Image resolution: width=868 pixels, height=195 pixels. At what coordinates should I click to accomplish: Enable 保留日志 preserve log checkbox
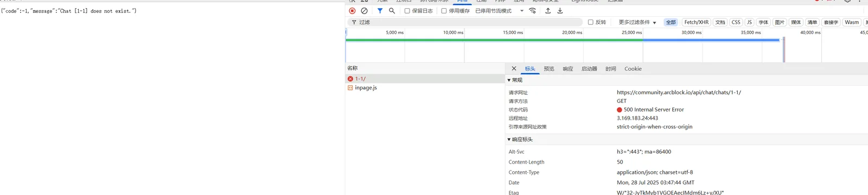(407, 11)
